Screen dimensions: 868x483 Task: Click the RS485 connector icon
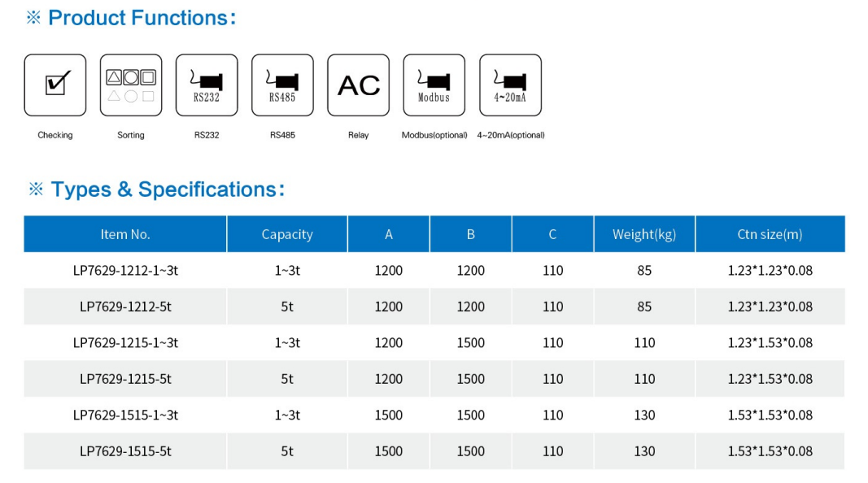(x=283, y=85)
